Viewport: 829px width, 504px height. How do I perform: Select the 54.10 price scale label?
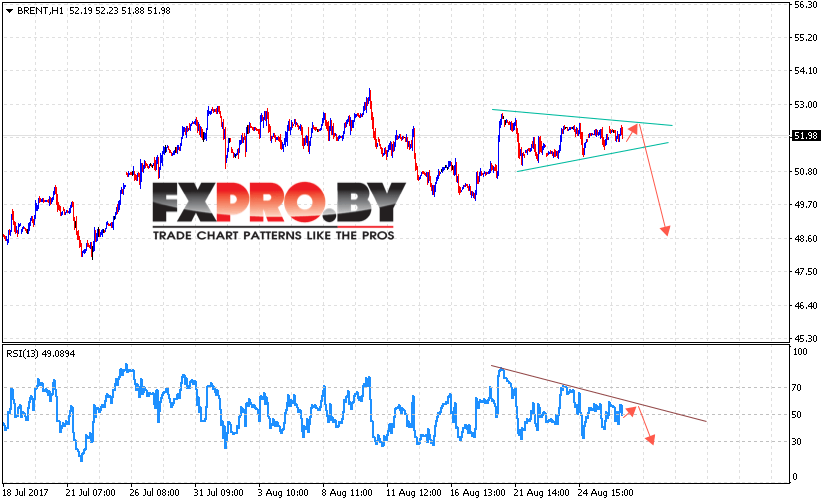(x=806, y=71)
